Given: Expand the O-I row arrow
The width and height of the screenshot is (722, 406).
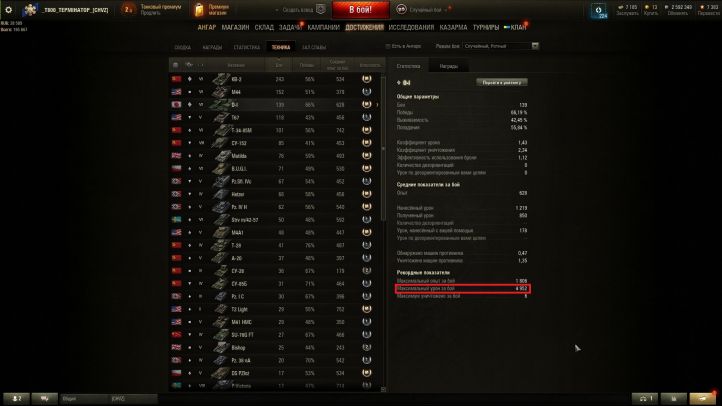Looking at the screenshot, I should pyautogui.click(x=378, y=105).
